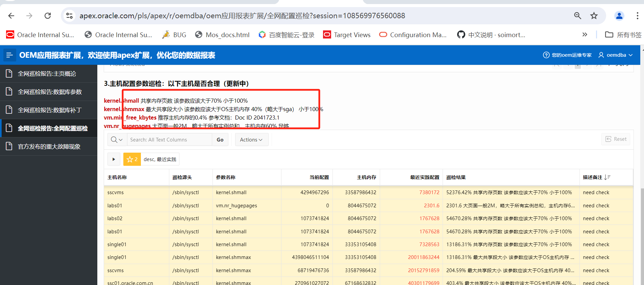
Task: Click the 主机内存 column header
Action: pos(367,177)
